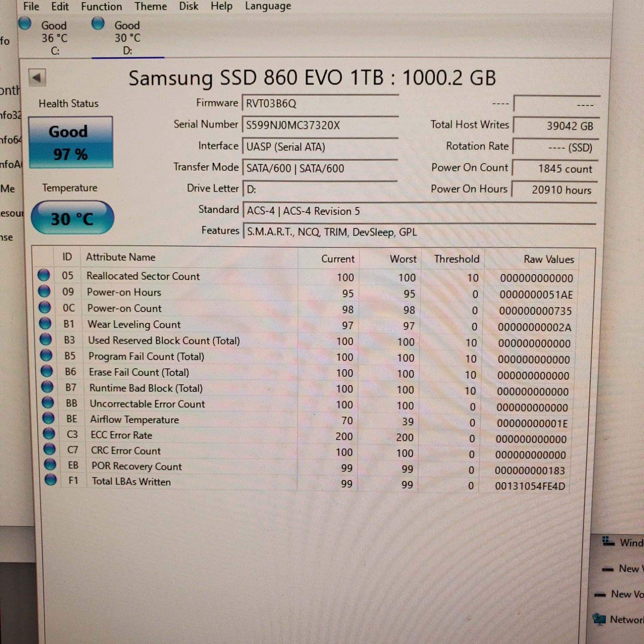644x644 pixels.
Task: Open the Help menu
Action: tap(222, 6)
